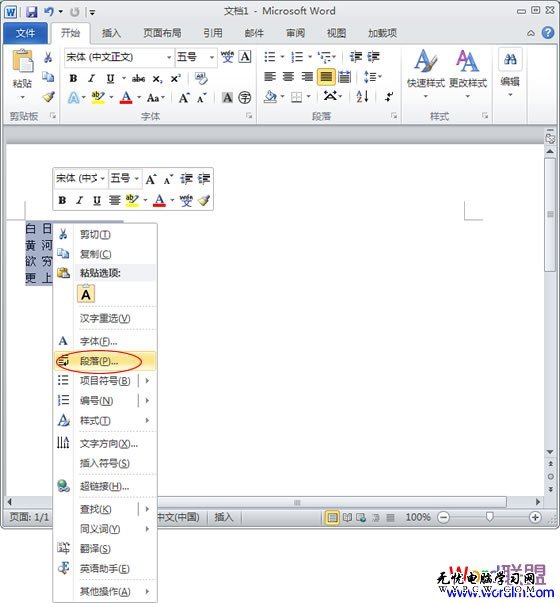Expand the Paragraph dialog launcher in the ribbon
Image resolution: width=560 pixels, height=603 pixels.
pyautogui.click(x=393, y=115)
